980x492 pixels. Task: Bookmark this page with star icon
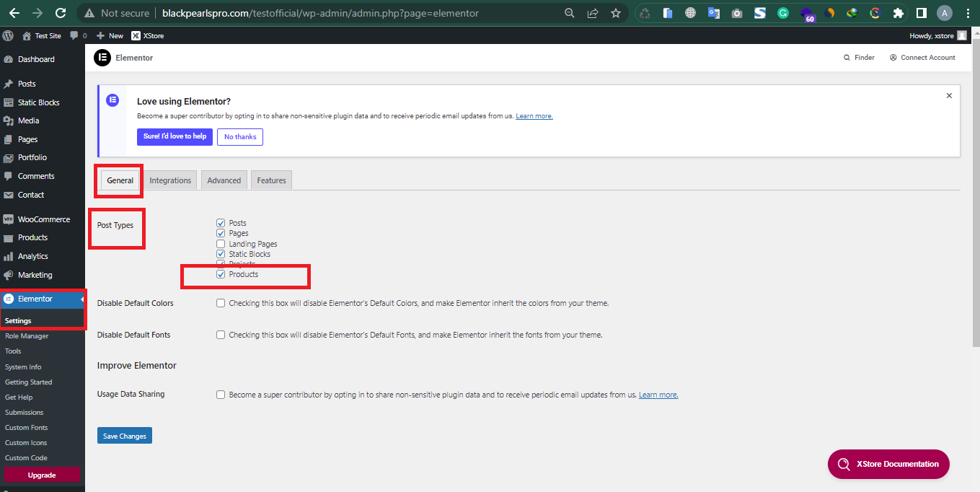pos(615,13)
